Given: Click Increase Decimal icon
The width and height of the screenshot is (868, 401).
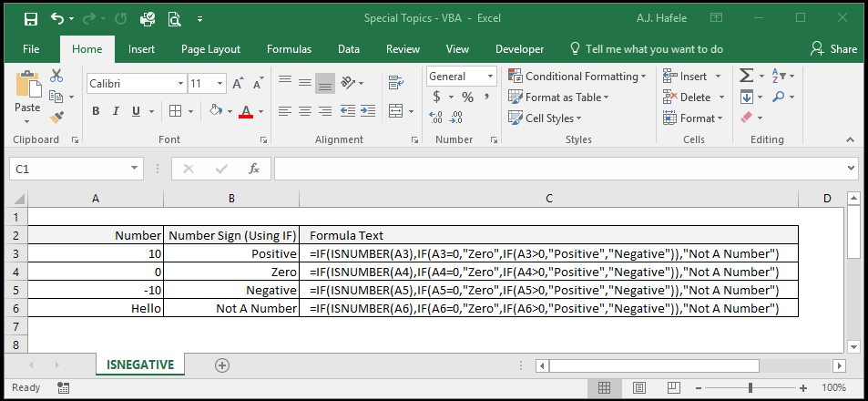Looking at the screenshot, I should point(435,117).
